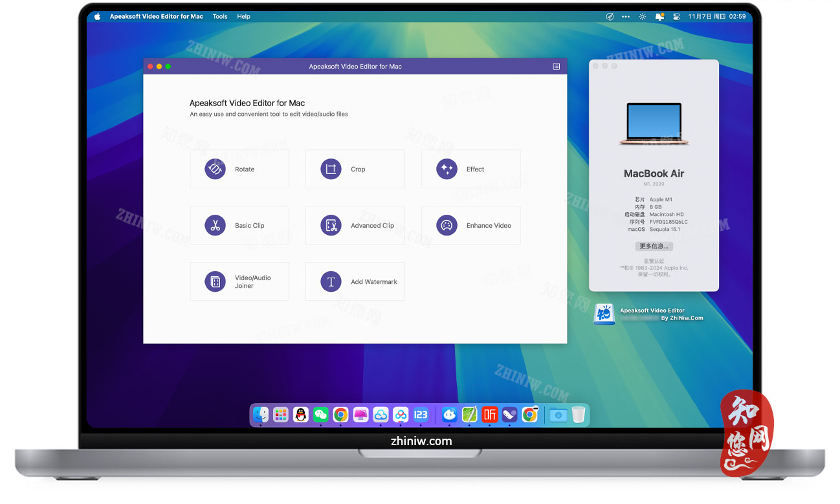The image size is (840, 504).
Task: Open the Video/Audio Joiner tool
Action: (239, 282)
